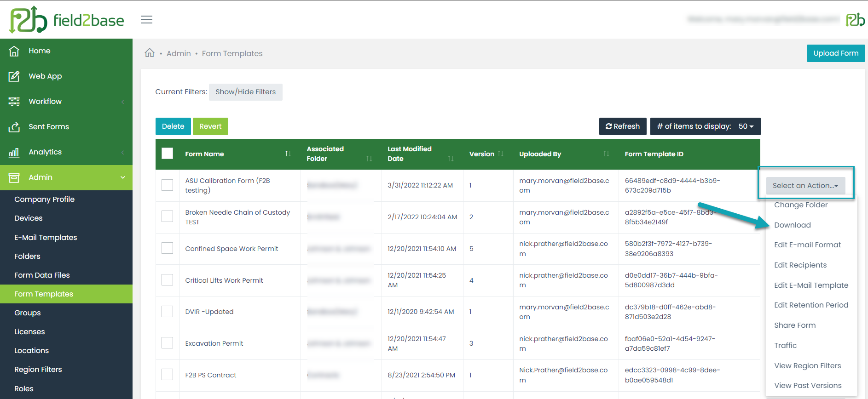Open Region Filters in sidebar
The width and height of the screenshot is (868, 399).
38,369
